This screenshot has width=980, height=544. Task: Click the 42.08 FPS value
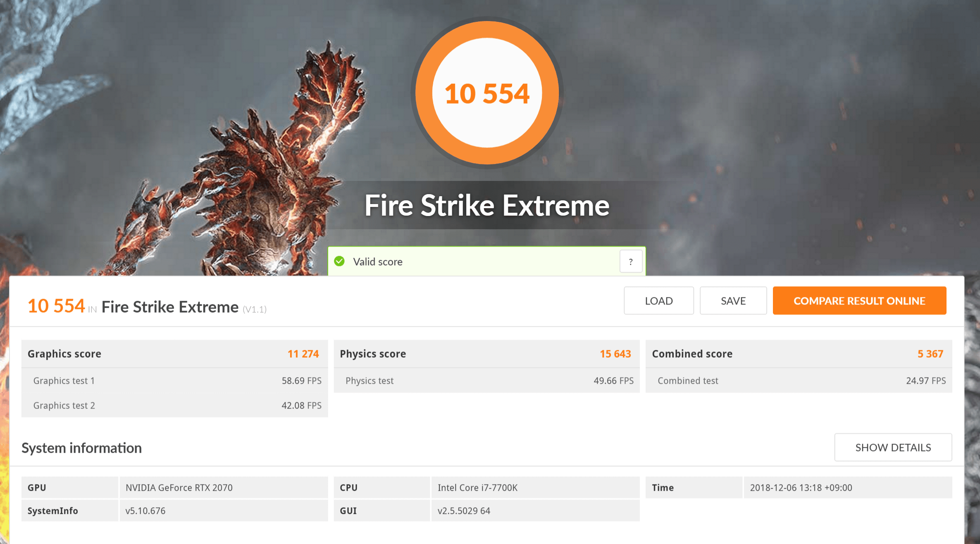(302, 405)
